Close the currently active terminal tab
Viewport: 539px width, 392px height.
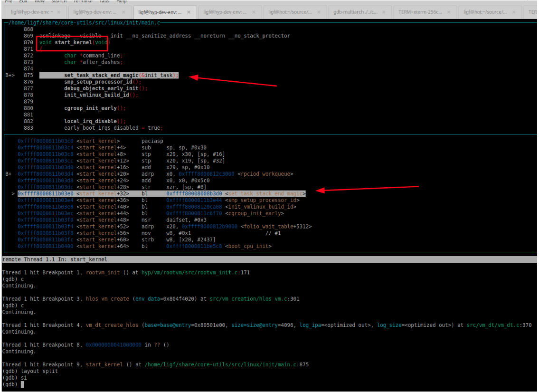189,12
